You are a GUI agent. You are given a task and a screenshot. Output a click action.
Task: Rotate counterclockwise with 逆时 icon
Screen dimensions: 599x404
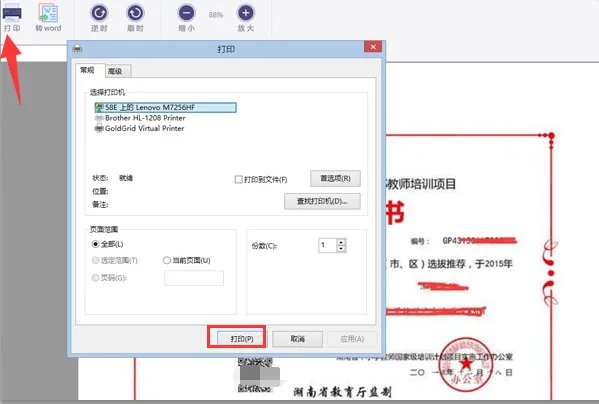tap(99, 13)
